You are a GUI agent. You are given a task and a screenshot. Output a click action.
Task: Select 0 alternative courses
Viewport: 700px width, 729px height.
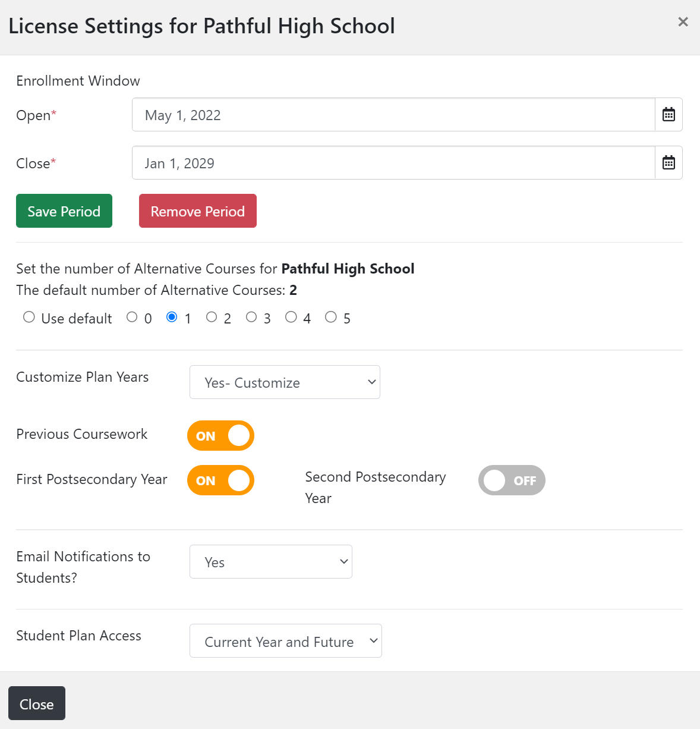pyautogui.click(x=132, y=317)
